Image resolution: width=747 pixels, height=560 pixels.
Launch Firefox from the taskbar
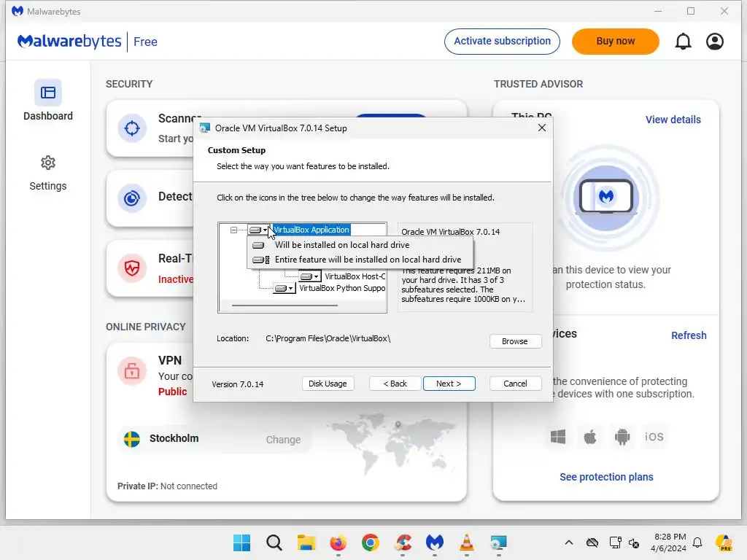[x=338, y=542]
